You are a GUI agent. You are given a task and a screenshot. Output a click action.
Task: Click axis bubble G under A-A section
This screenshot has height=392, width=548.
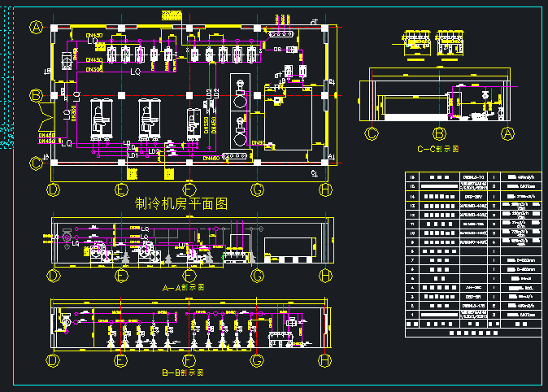pos(257,276)
